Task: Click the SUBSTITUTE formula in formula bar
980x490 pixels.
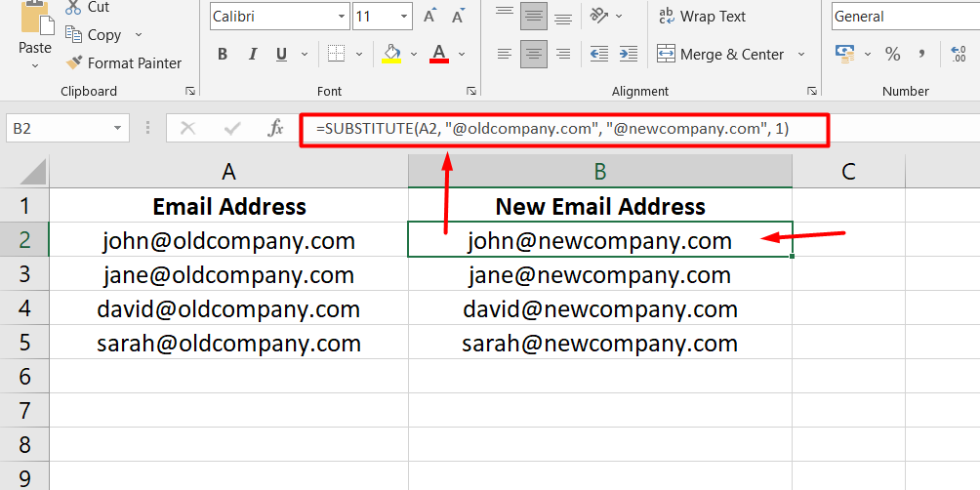Action: pos(552,130)
